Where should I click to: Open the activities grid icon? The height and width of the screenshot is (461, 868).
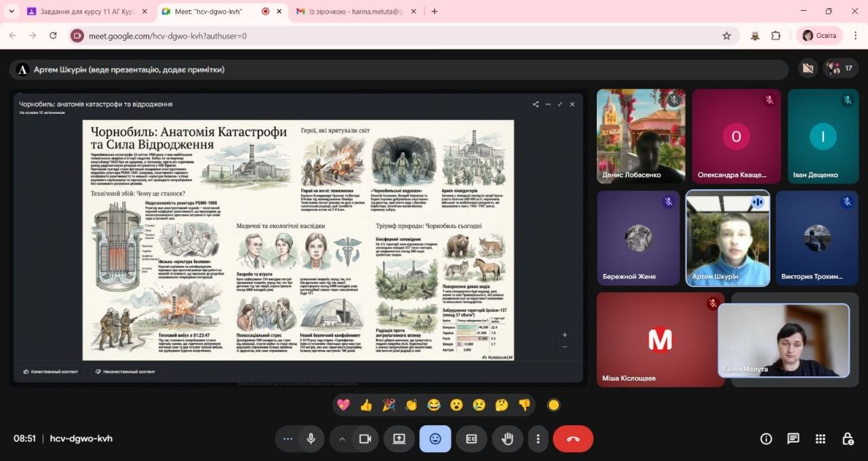click(x=821, y=439)
